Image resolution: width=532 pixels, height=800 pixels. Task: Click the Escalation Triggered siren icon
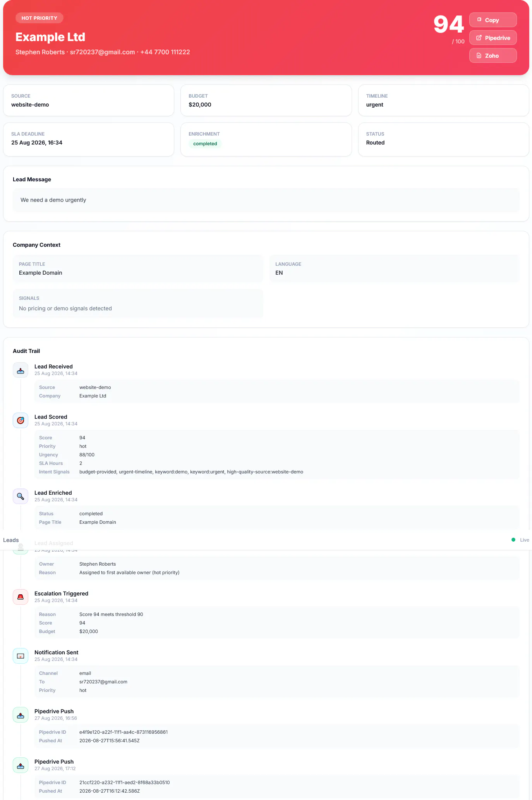(21, 597)
